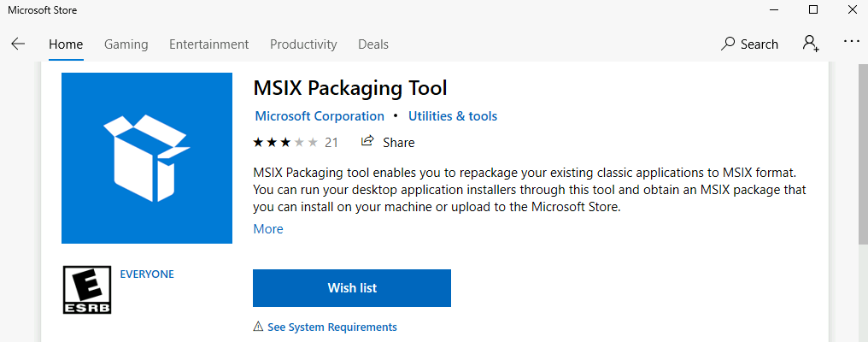The width and height of the screenshot is (868, 342).
Task: Open the Entertainment tab
Action: coord(208,44)
